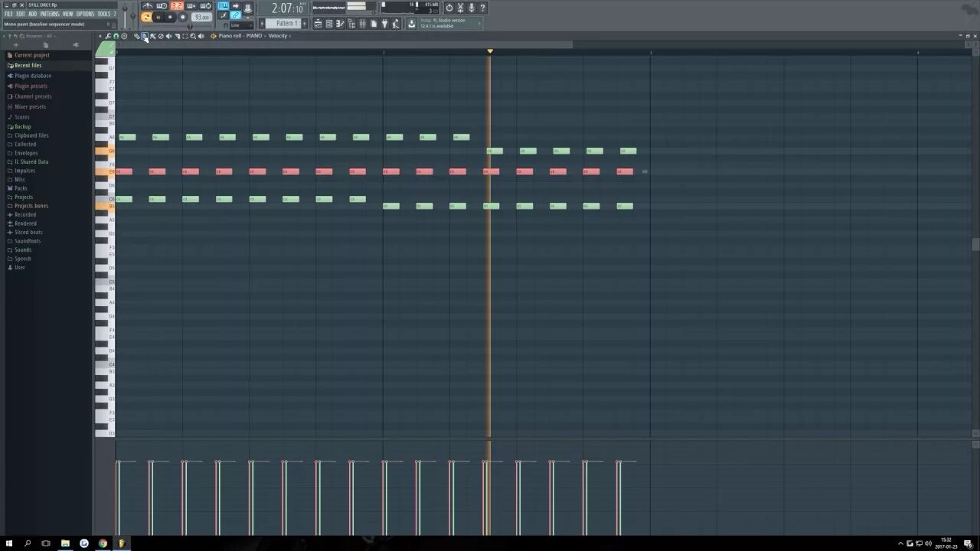Click the help question mark icon
This screenshot has height=551, width=980.
482,8
